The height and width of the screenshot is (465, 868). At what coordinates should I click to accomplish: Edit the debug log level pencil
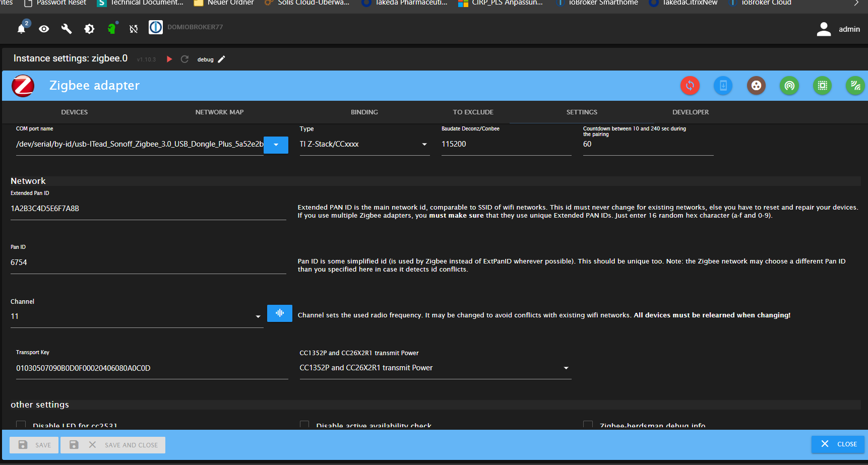click(221, 59)
